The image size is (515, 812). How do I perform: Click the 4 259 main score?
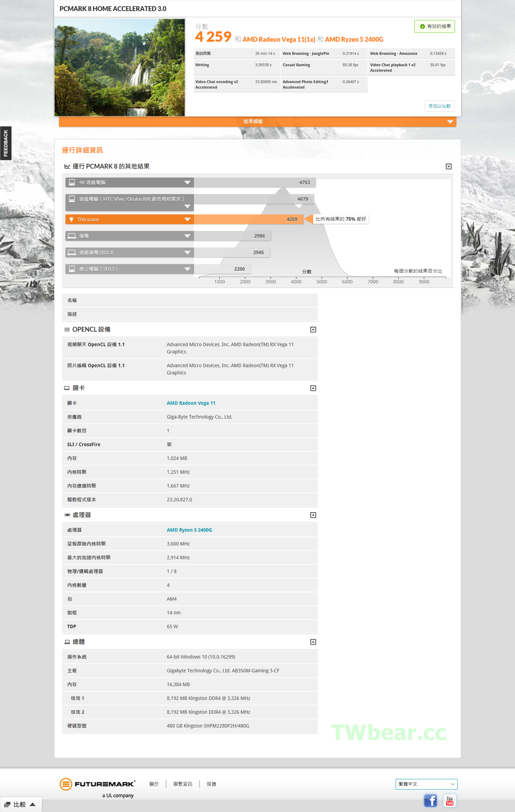click(213, 36)
